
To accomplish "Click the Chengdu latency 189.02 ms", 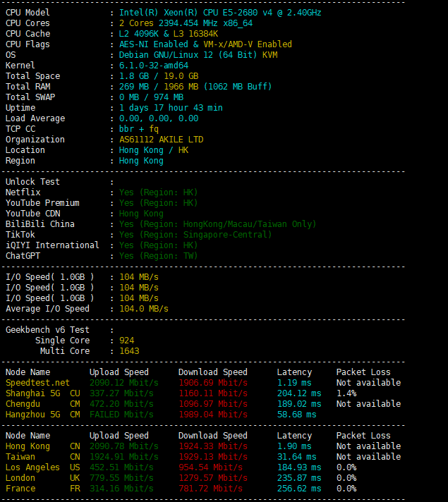I will (x=299, y=404).
